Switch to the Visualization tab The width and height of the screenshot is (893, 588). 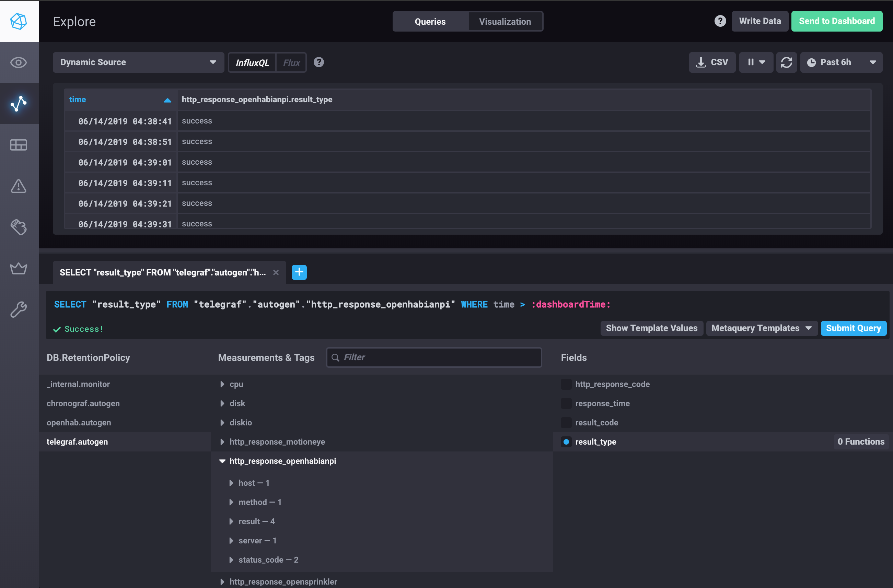(x=505, y=21)
